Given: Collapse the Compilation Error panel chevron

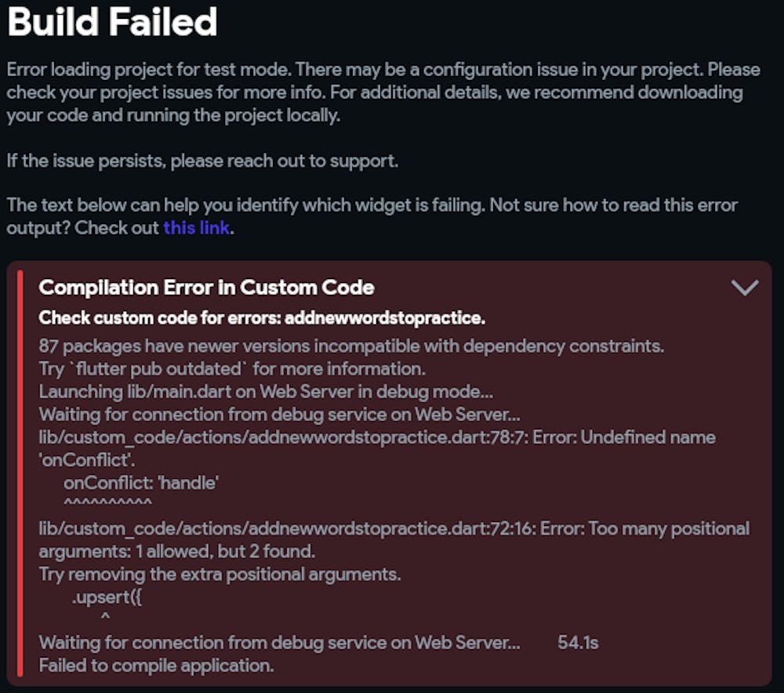Looking at the screenshot, I should point(744,288).
